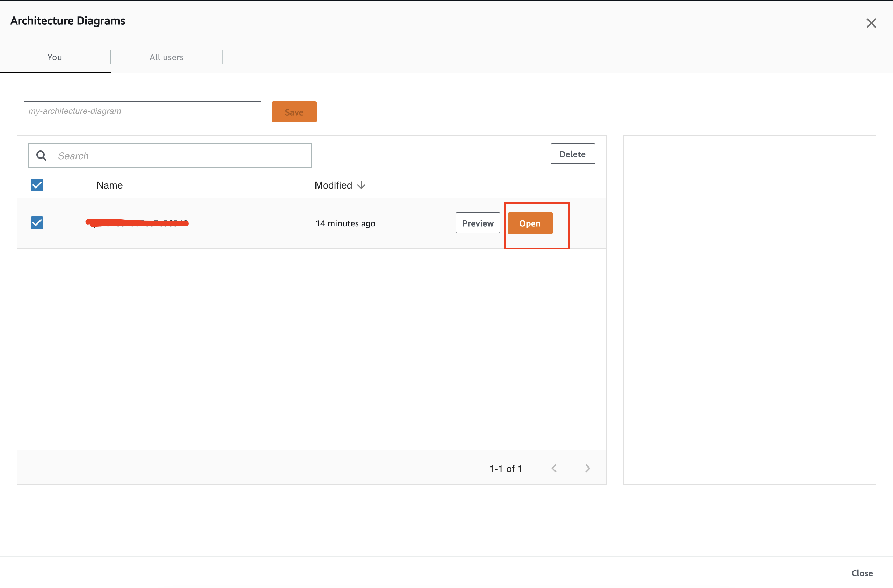Select the redacted diagram name
The width and height of the screenshot is (893, 588).
(136, 223)
